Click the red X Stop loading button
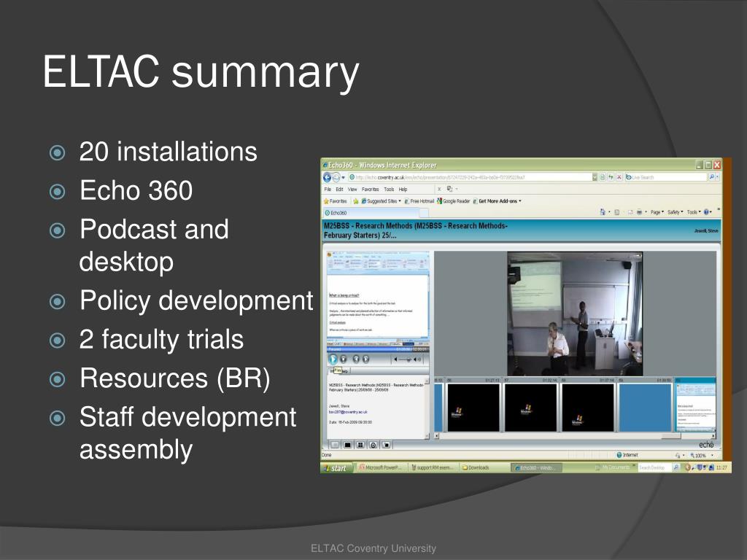 [x=619, y=177]
